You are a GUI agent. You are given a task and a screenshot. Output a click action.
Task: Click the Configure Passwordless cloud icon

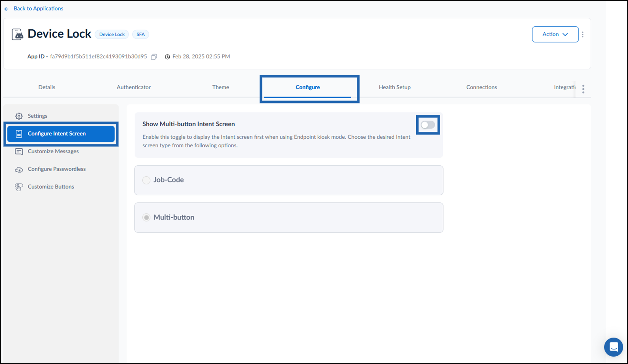click(x=19, y=170)
